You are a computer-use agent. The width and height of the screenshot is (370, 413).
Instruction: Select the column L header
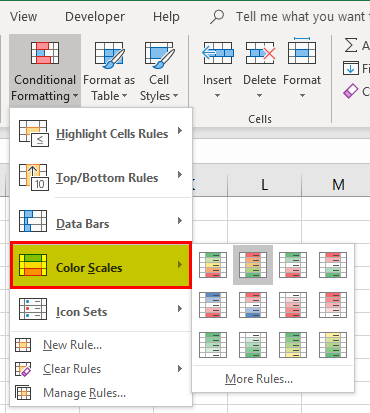click(264, 184)
